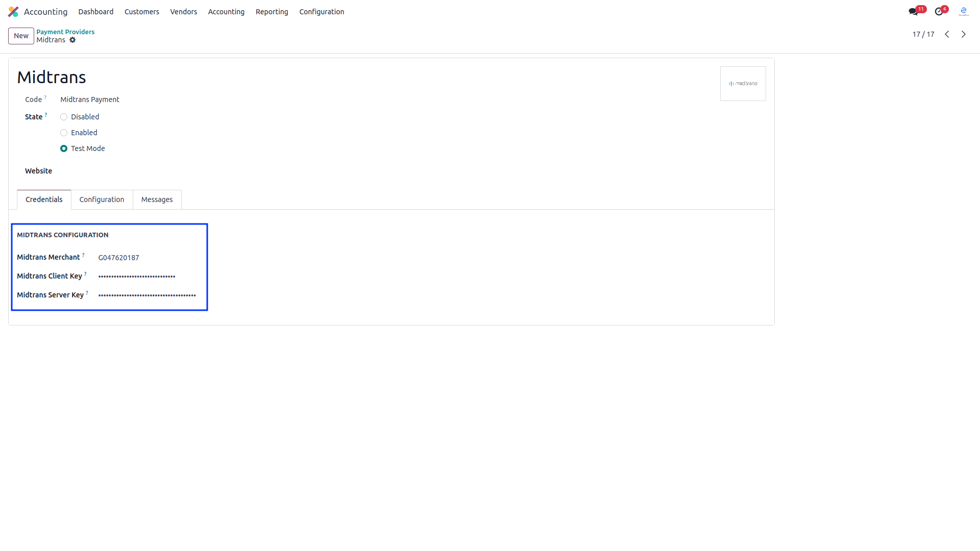Open the Dashboard menu
Screen dimensions: 980x551
click(x=96, y=12)
